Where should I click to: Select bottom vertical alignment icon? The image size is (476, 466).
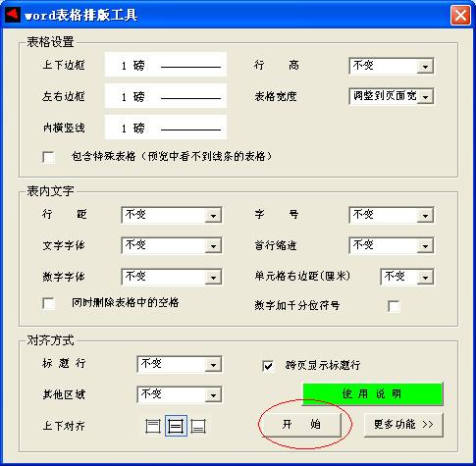[198, 426]
